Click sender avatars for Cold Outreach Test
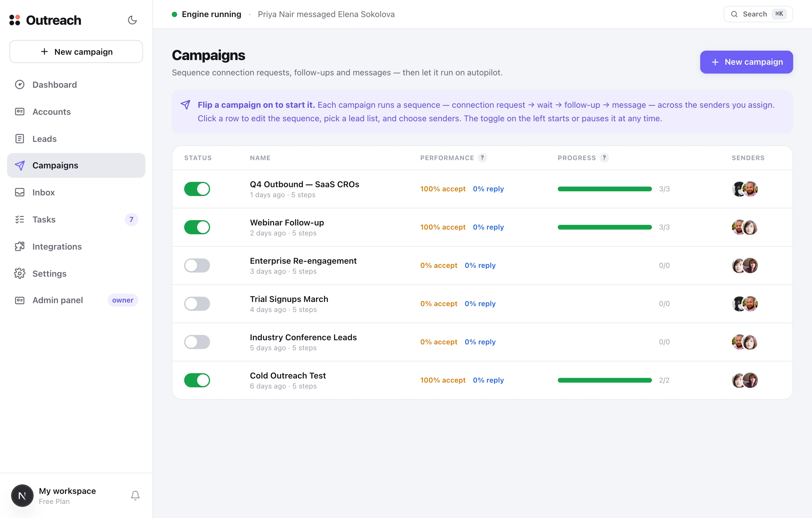Image resolution: width=812 pixels, height=518 pixels. [x=745, y=380]
